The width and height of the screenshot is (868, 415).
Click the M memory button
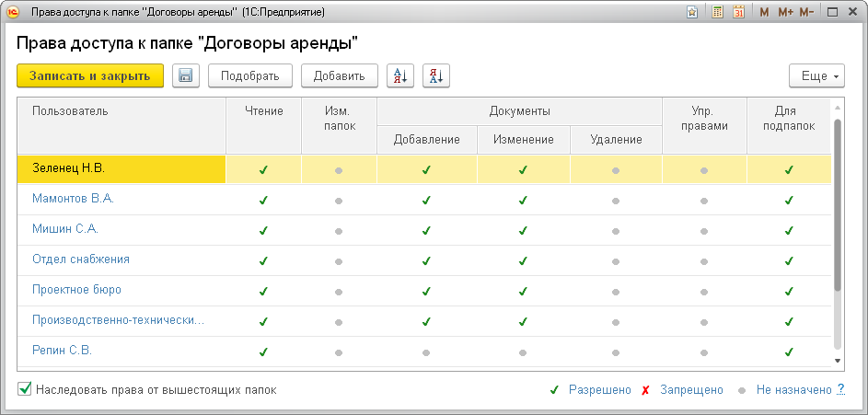coord(764,12)
